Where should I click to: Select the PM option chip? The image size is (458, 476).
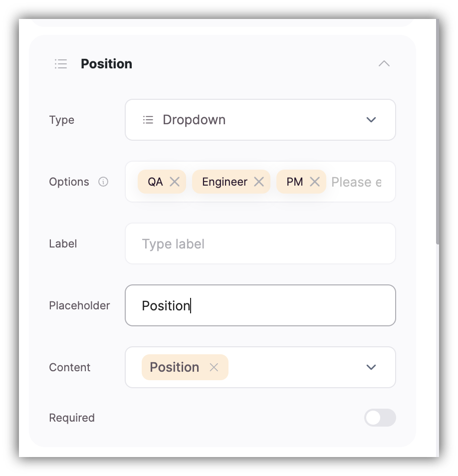(x=294, y=182)
